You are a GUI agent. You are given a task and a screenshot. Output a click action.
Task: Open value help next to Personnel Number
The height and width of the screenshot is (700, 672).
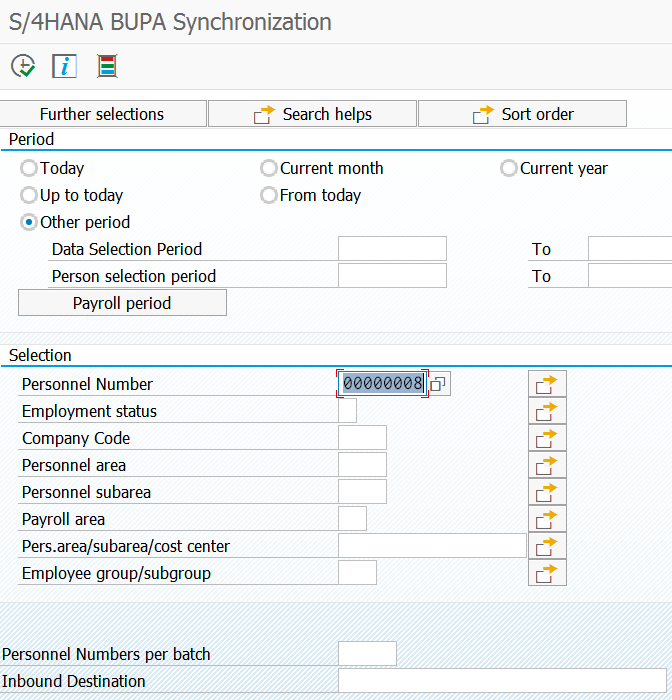tap(438, 384)
